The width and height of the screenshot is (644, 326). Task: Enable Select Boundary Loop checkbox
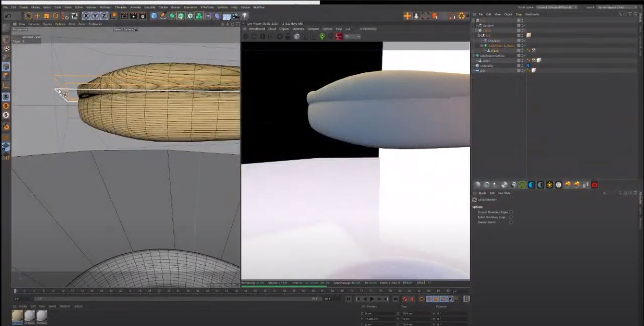click(x=511, y=217)
